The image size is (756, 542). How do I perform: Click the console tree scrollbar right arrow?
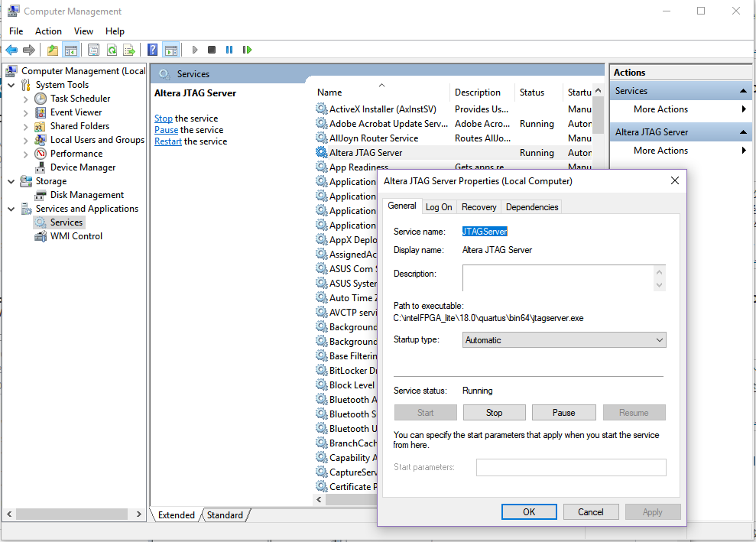point(139,514)
